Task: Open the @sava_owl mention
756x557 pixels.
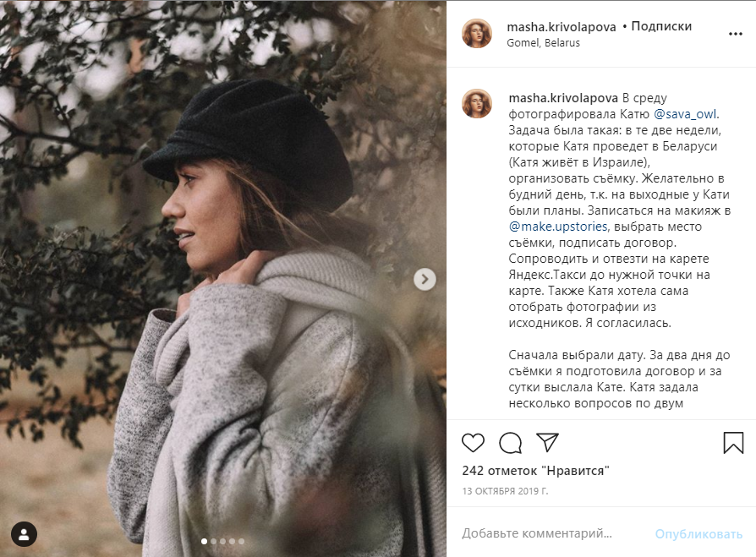Action: coord(685,113)
